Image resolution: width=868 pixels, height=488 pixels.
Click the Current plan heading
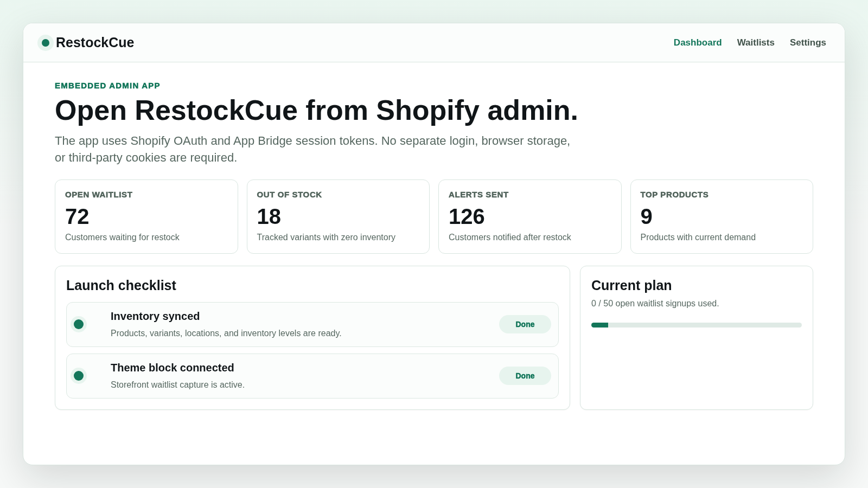pyautogui.click(x=631, y=285)
